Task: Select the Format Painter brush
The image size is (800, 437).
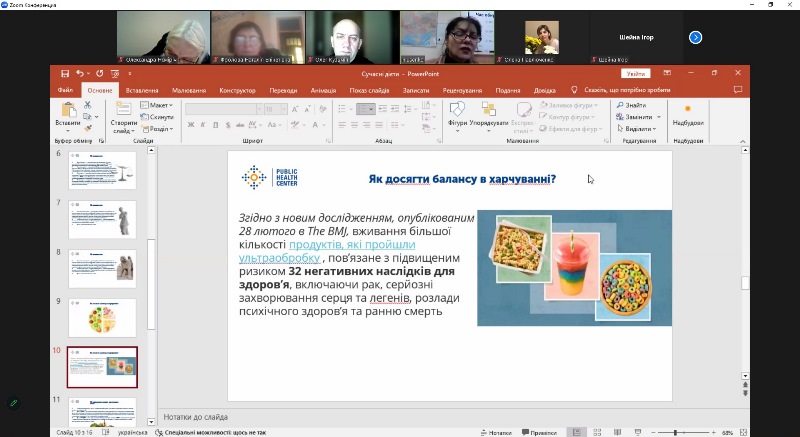Action: coord(88,128)
